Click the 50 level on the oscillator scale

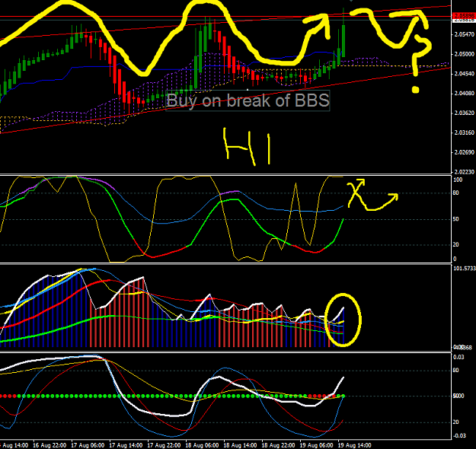coord(455,219)
